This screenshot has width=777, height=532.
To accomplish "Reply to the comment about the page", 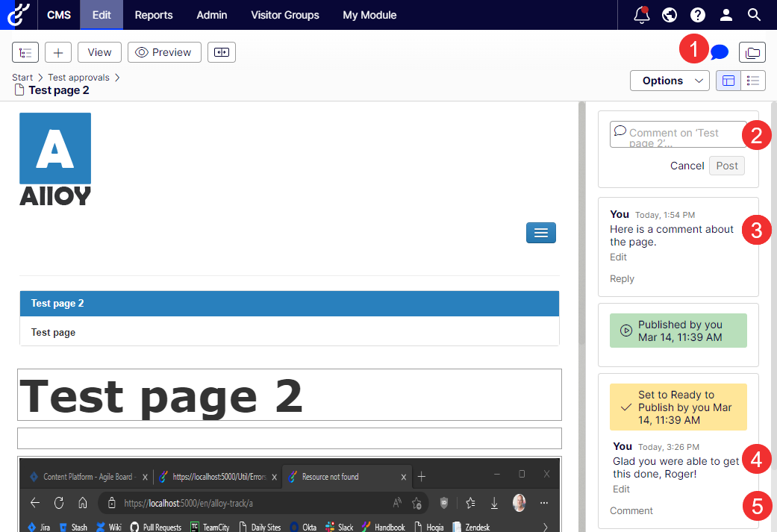I will pos(622,279).
